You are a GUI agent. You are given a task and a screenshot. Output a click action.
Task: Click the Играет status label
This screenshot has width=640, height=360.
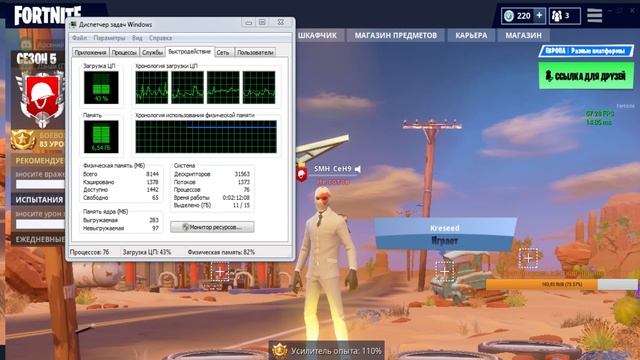(444, 241)
